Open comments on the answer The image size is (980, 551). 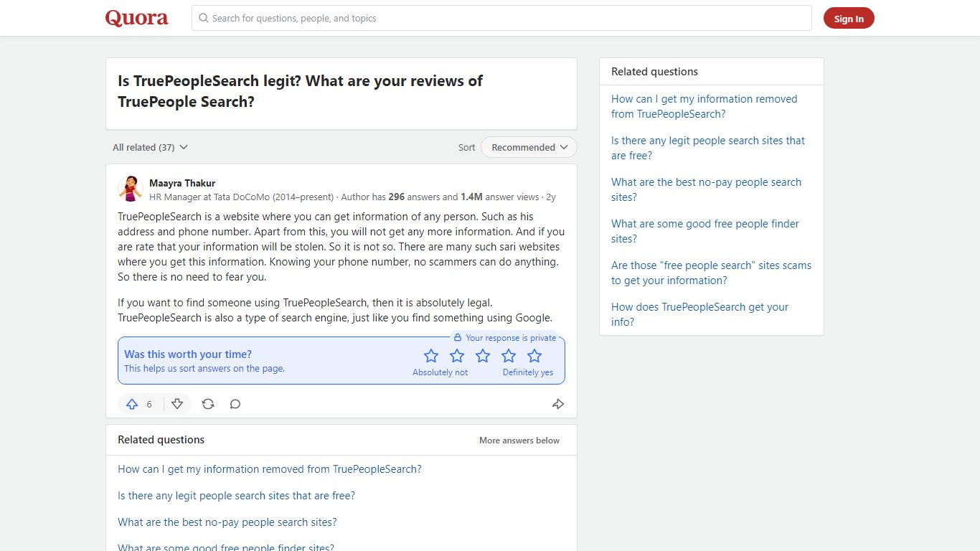(x=235, y=404)
